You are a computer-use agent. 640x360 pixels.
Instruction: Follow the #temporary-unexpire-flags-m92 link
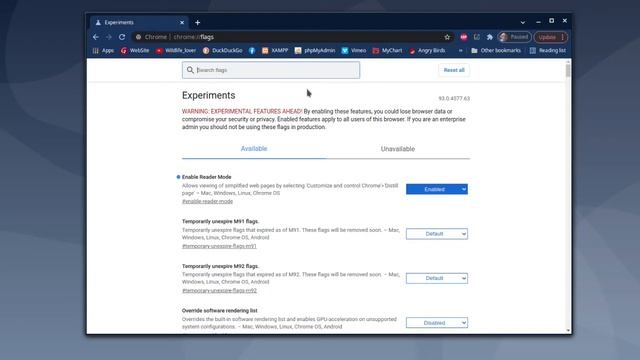(219, 291)
